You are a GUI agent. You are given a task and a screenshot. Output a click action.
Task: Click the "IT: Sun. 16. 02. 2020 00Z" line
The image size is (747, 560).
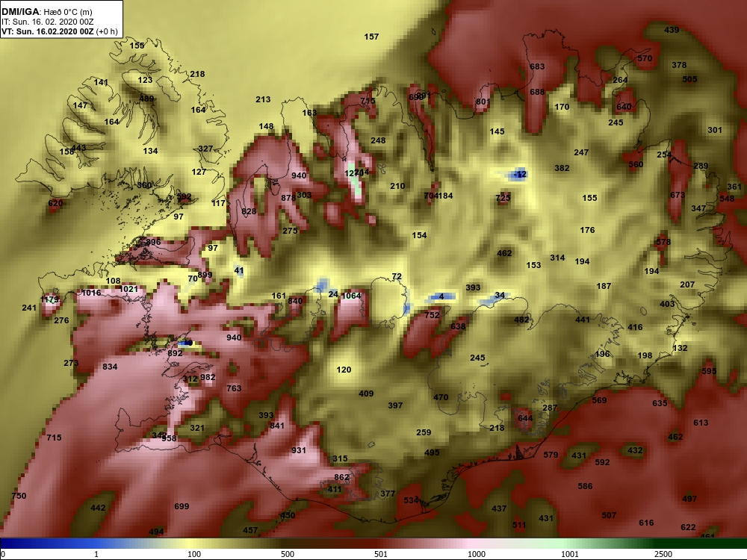pyautogui.click(x=47, y=22)
